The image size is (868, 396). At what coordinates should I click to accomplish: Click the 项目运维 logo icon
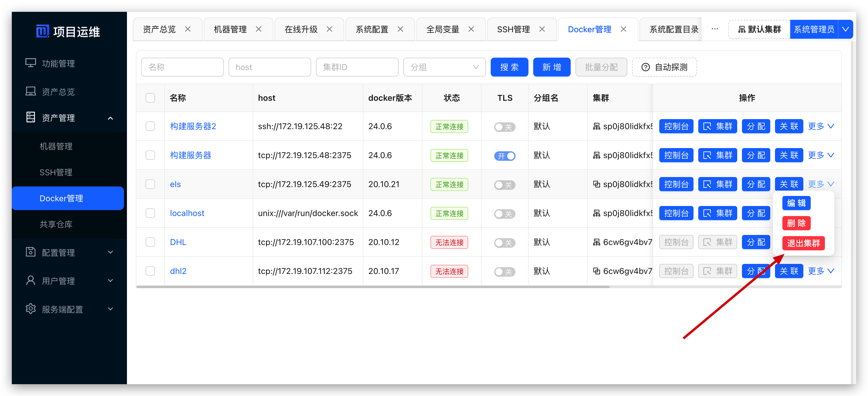43,31
